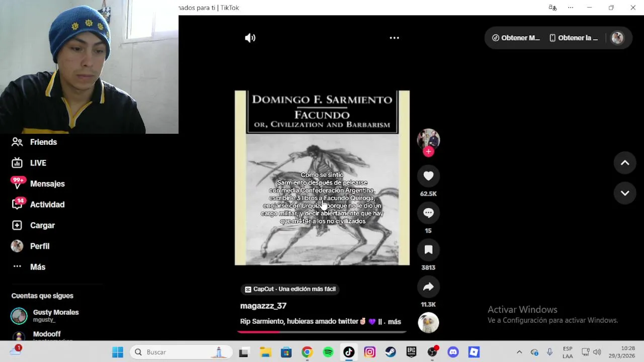Open Steam from the taskbar
The height and width of the screenshot is (362, 644).
(x=390, y=352)
